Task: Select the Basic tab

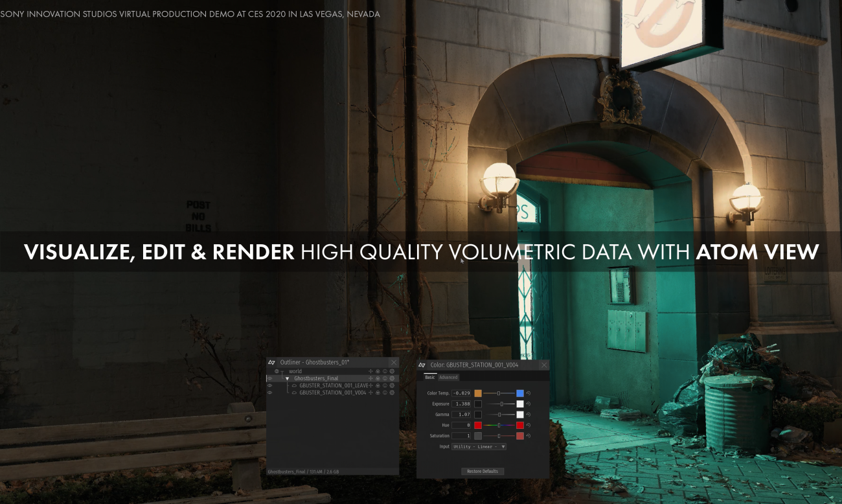Action: (x=430, y=377)
